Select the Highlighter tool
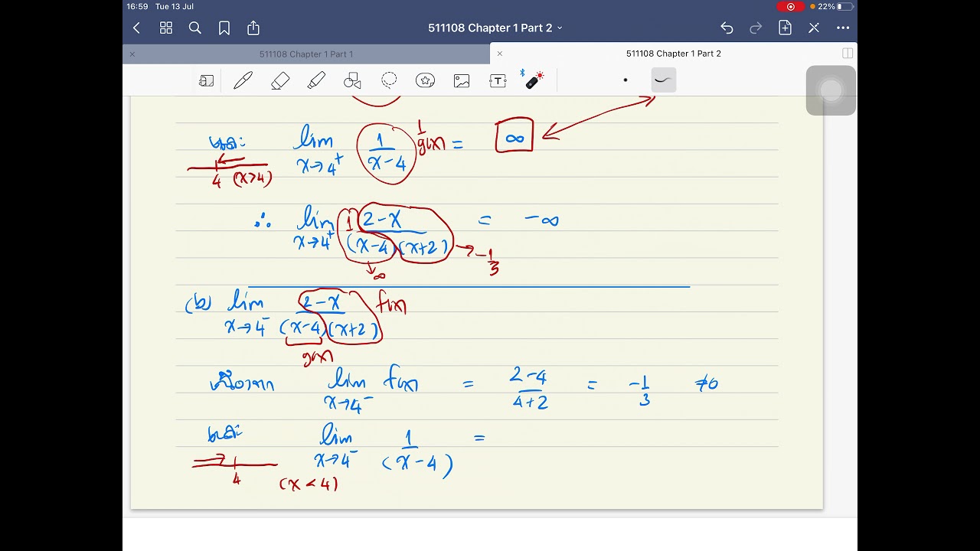 tap(316, 80)
